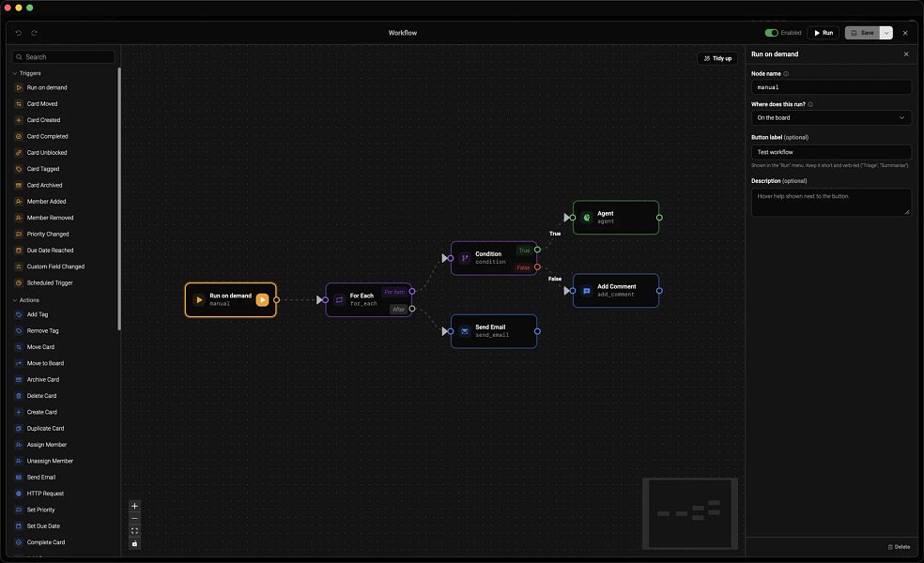Select the Condition node
The image size is (924, 563).
tap(494, 258)
